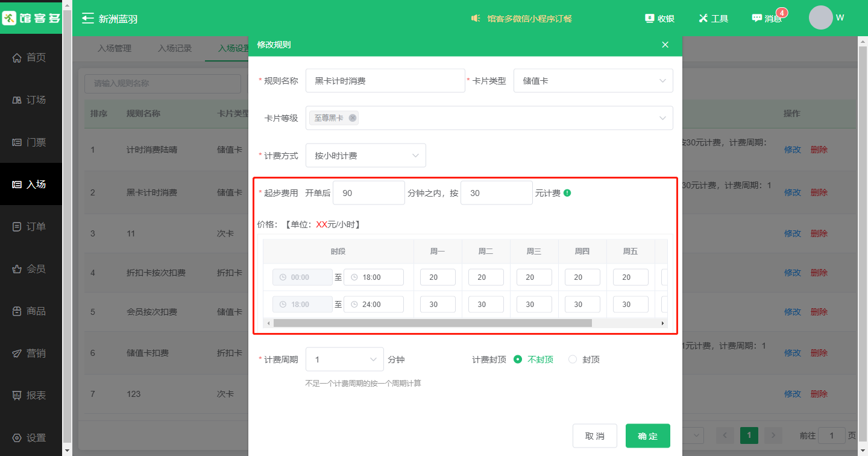Switch to the 入场记录 tab

(x=175, y=48)
